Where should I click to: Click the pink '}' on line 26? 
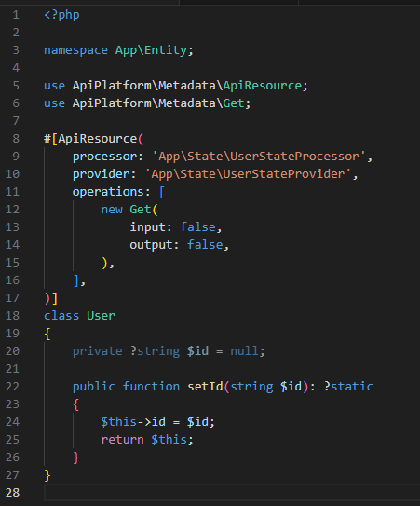[x=76, y=458]
